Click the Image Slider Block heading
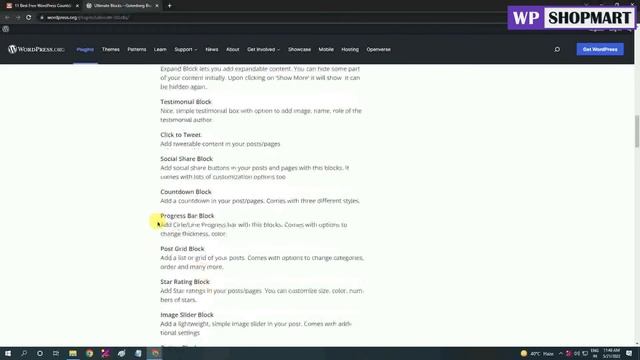 click(x=187, y=315)
